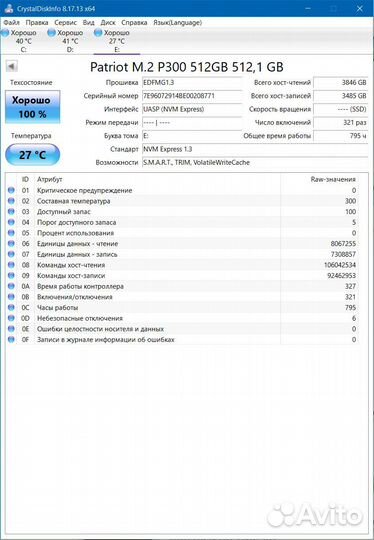The image size is (374, 540).
Task: Close the CrystalDiskInfo window
Action: click(360, 9)
